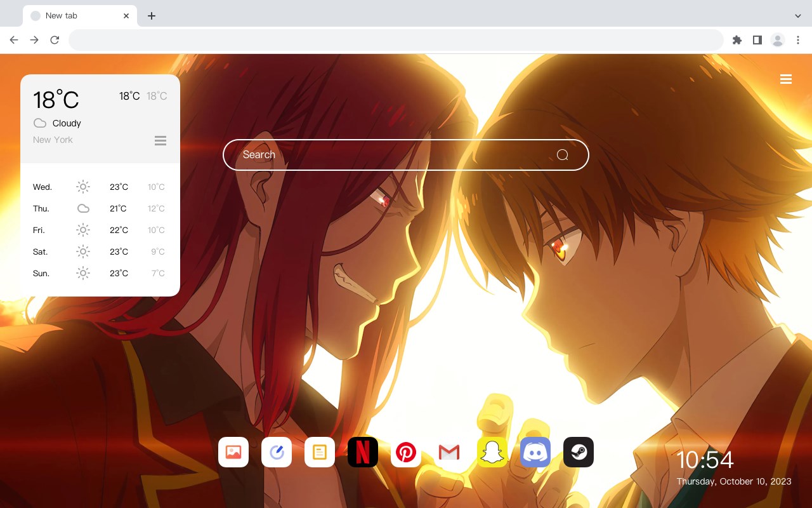Open the Pinterest shortcut
The image size is (812, 508).
point(406,452)
